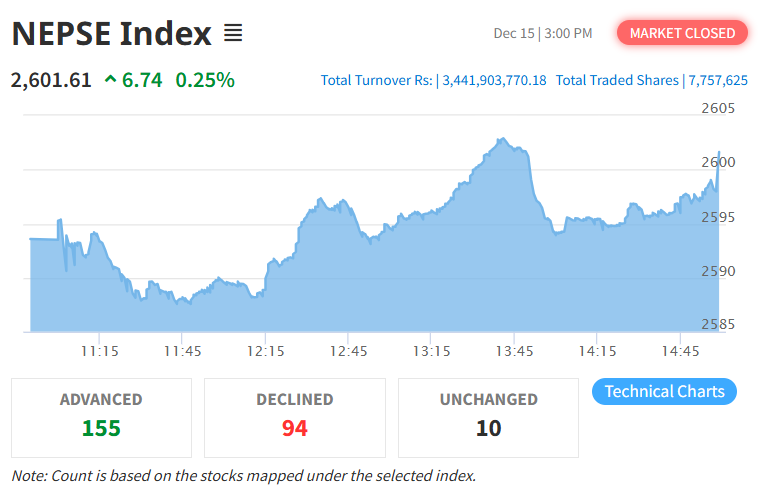Open the hamburger menu beside NEPSE Index

click(x=233, y=34)
